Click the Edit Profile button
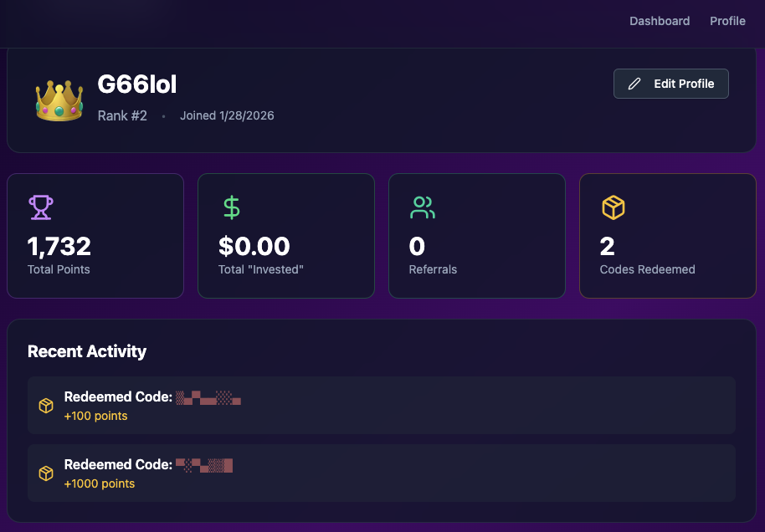This screenshot has height=532, width=765. click(x=670, y=84)
